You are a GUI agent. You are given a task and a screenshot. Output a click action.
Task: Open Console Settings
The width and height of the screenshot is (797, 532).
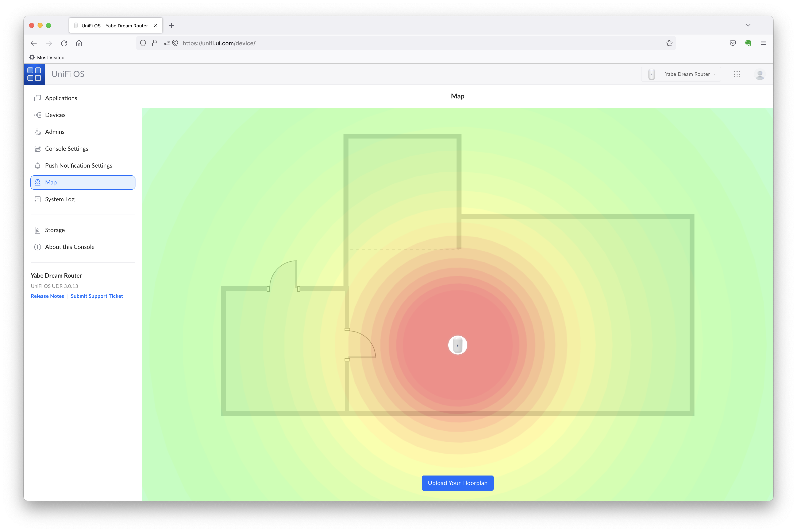tap(82, 149)
